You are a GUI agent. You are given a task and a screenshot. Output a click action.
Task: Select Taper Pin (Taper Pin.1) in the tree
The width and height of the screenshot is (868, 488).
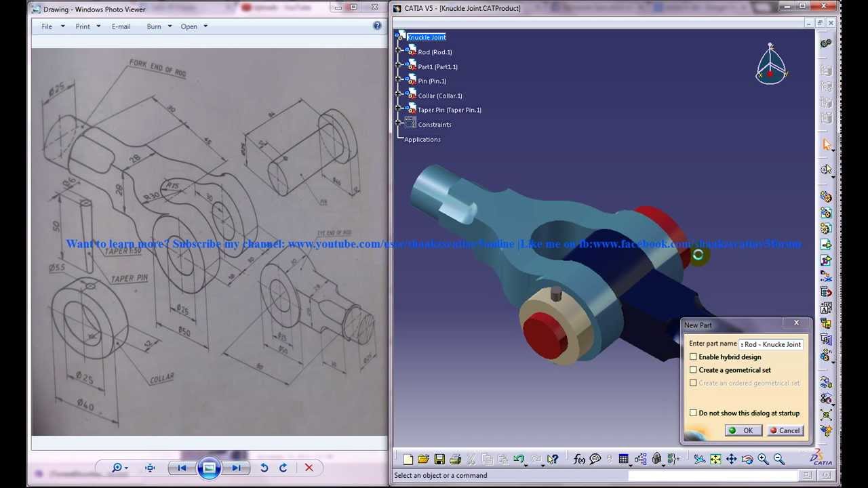(x=450, y=110)
